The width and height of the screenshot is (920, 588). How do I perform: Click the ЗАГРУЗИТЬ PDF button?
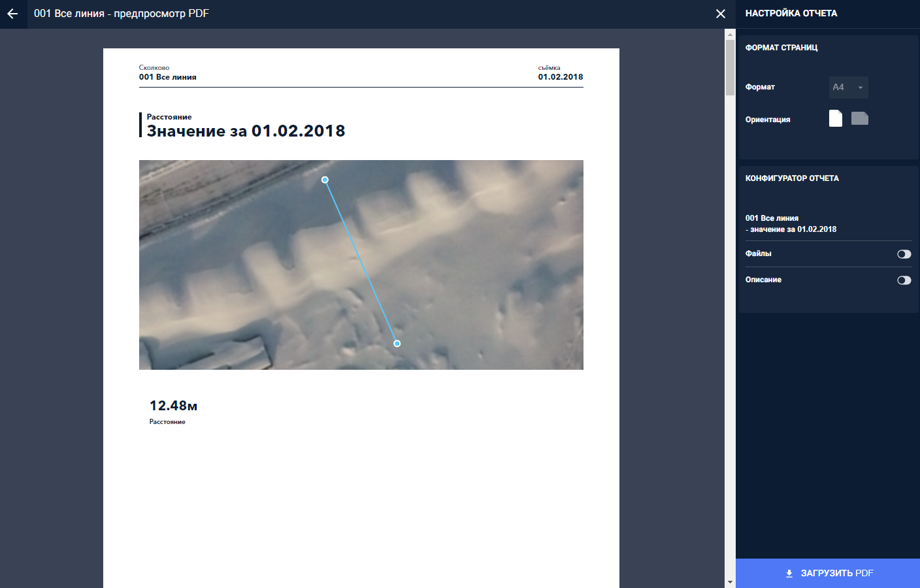[828, 573]
